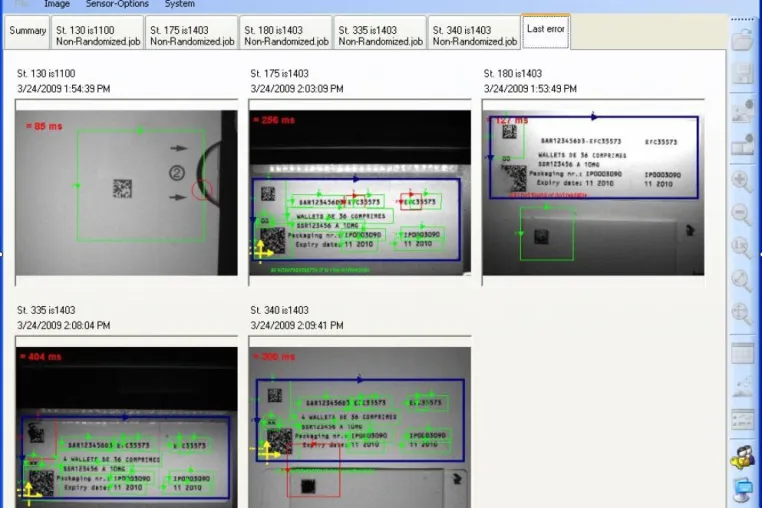Click the crosshair pan magnifier icon
762x508 pixels.
pyautogui.click(x=741, y=314)
